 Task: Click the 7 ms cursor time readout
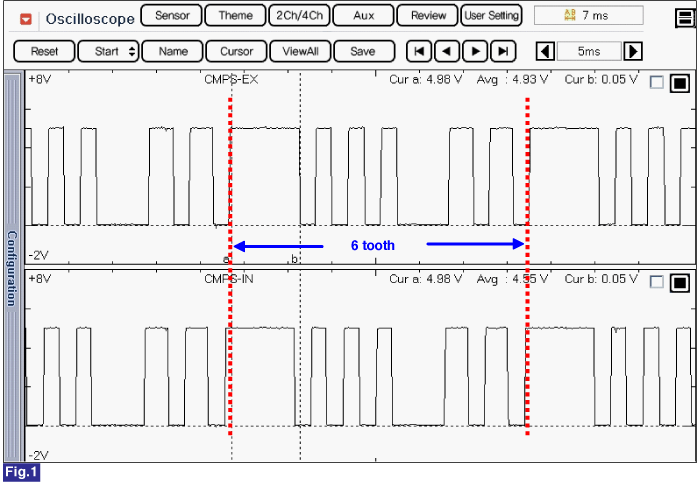pos(588,16)
